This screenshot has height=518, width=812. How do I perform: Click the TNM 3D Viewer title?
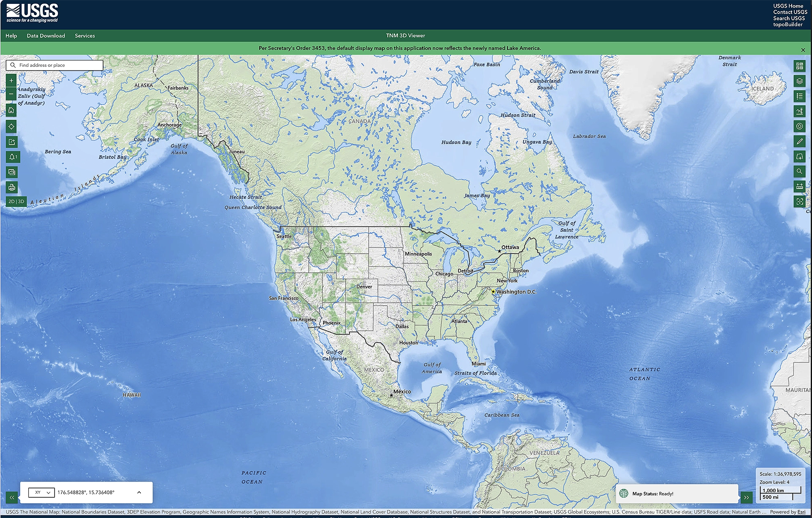[406, 36]
